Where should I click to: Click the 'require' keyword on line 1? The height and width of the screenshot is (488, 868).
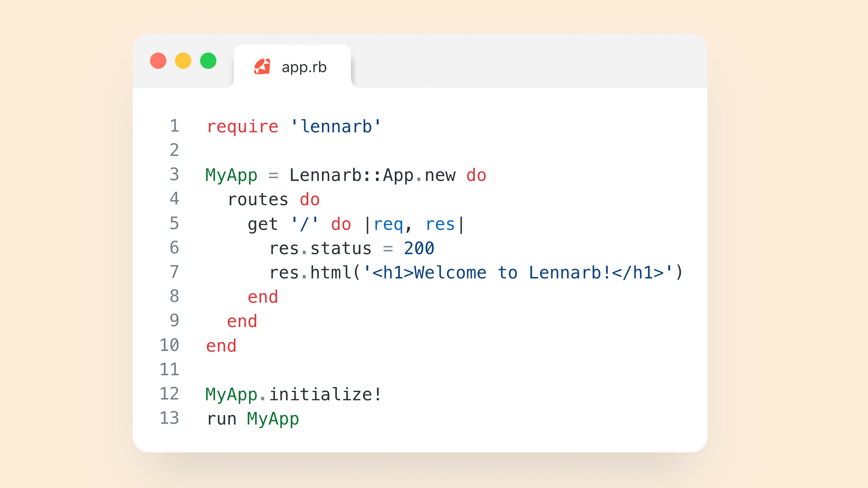tap(242, 127)
